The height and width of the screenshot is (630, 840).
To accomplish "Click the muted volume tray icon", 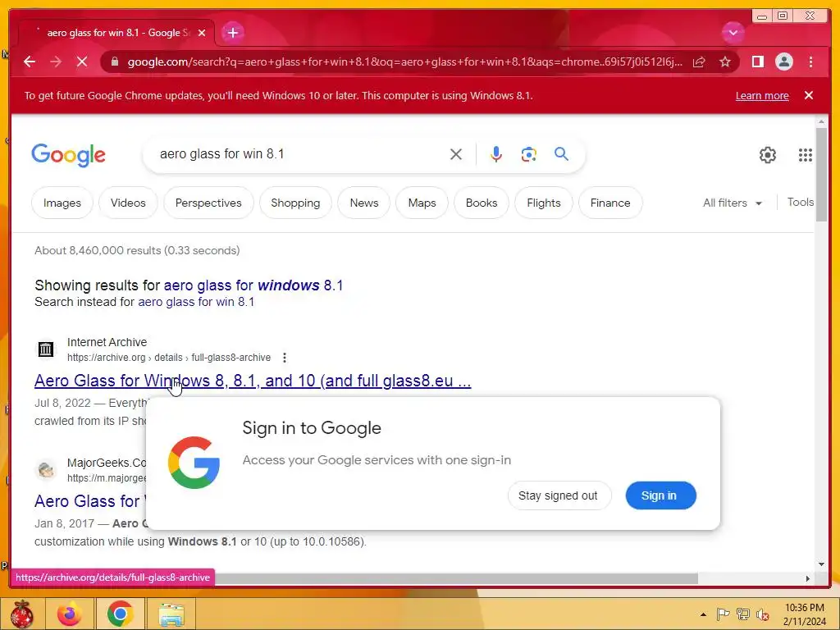I will (x=762, y=614).
